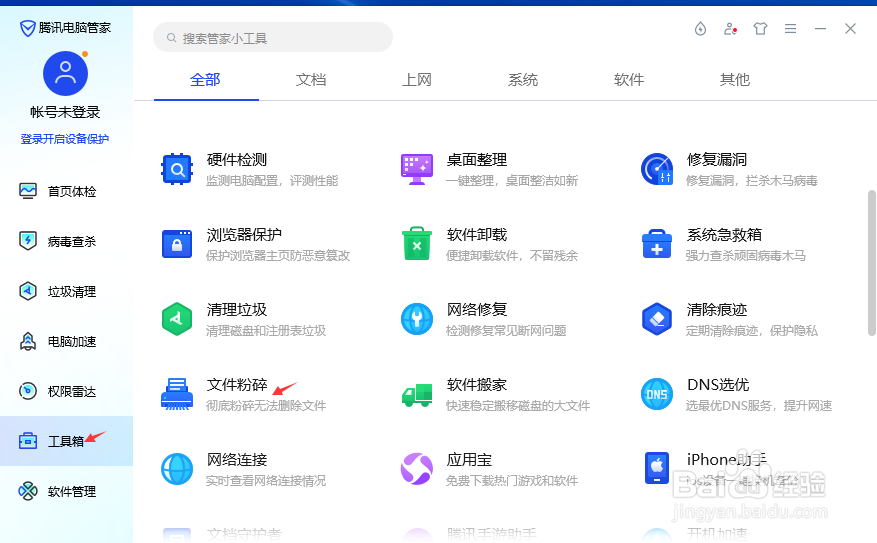Click the flame icon in title bar

tap(700, 29)
